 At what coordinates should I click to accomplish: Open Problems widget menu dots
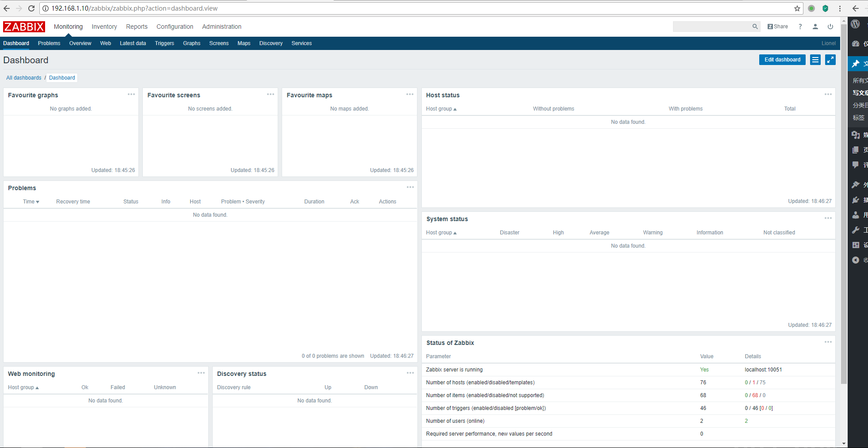(410, 187)
